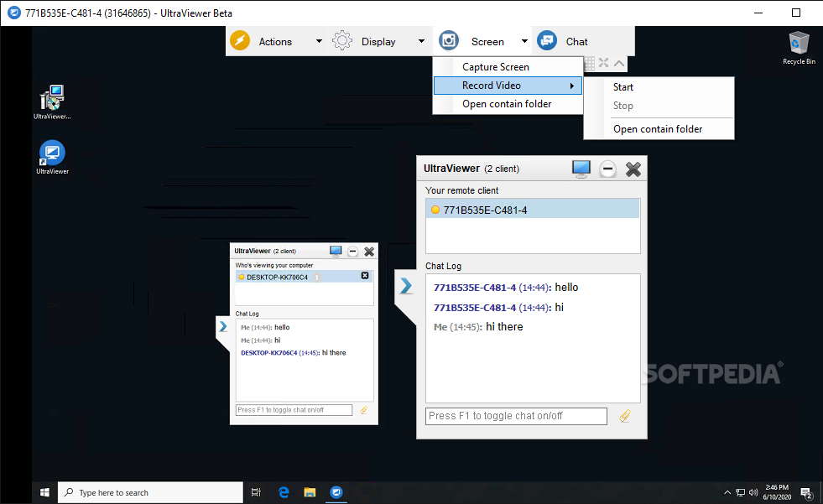This screenshot has width=823, height=504.
Task: Click the Chat label in toolbar
Action: (x=576, y=41)
